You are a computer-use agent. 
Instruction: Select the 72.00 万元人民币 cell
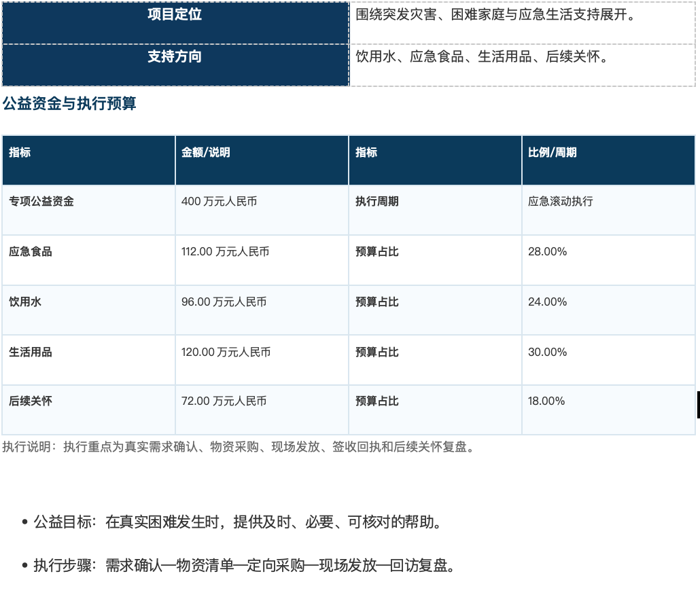[262, 410]
